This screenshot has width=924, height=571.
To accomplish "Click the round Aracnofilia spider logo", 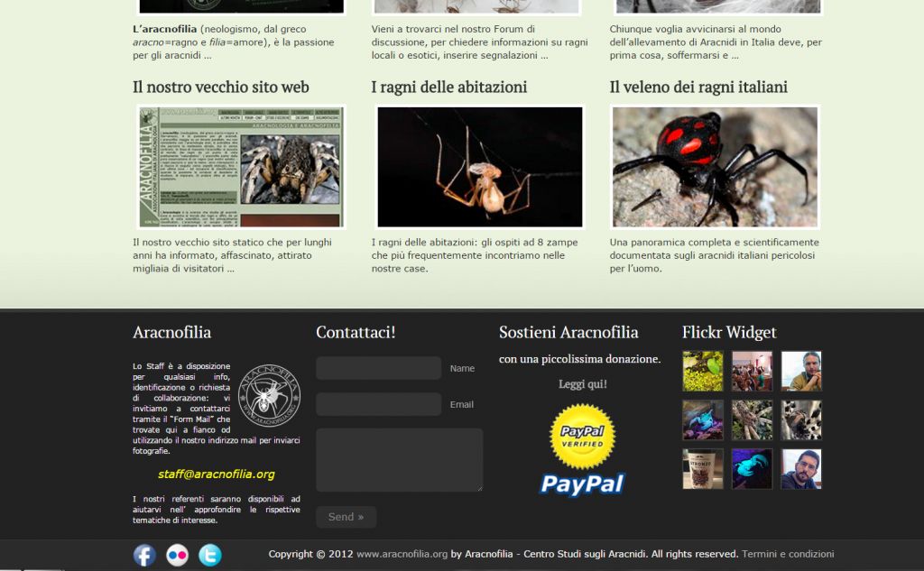I will click(x=269, y=394).
